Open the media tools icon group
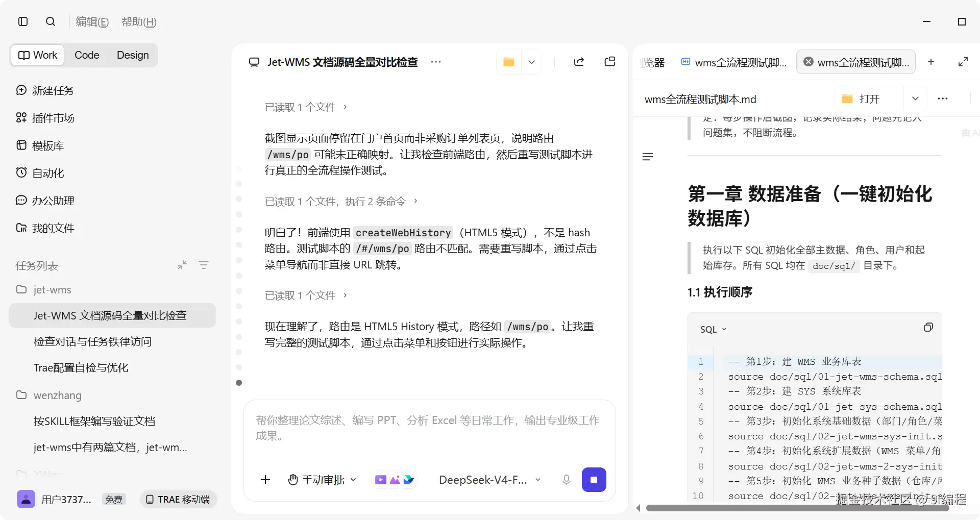The width and height of the screenshot is (980, 520). [x=395, y=480]
